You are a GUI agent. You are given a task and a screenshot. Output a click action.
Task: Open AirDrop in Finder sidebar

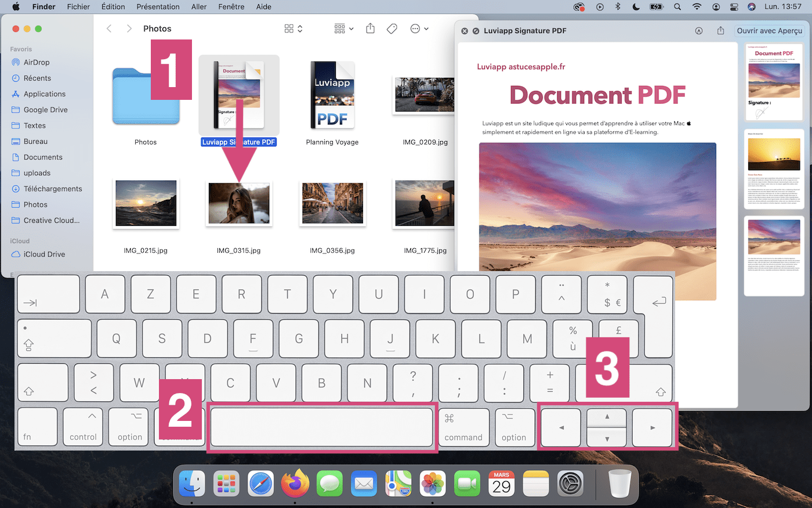coord(37,62)
